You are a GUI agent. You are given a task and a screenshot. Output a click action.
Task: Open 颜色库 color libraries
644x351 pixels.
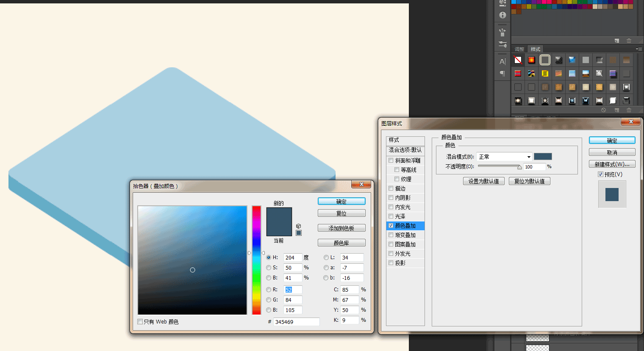pyautogui.click(x=341, y=243)
